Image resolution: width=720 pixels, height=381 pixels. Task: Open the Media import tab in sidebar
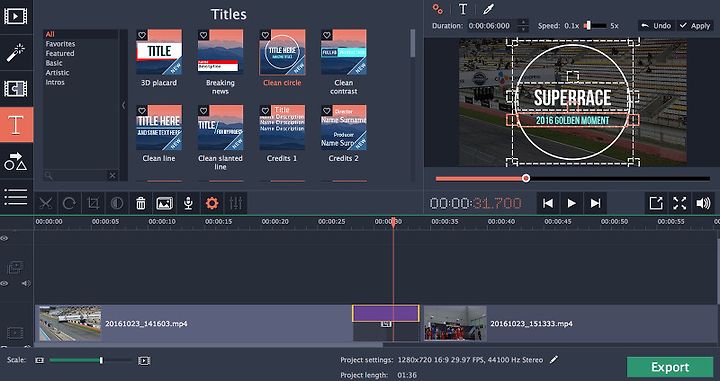coord(16,17)
